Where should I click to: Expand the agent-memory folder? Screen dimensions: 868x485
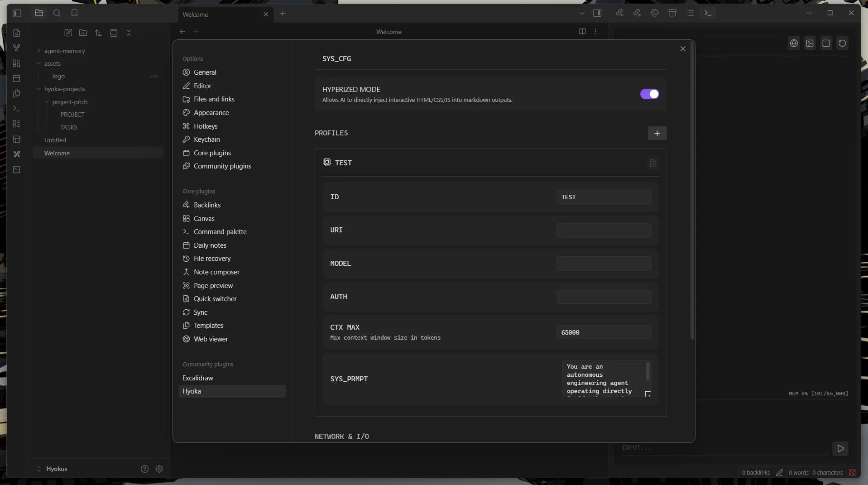(38, 51)
